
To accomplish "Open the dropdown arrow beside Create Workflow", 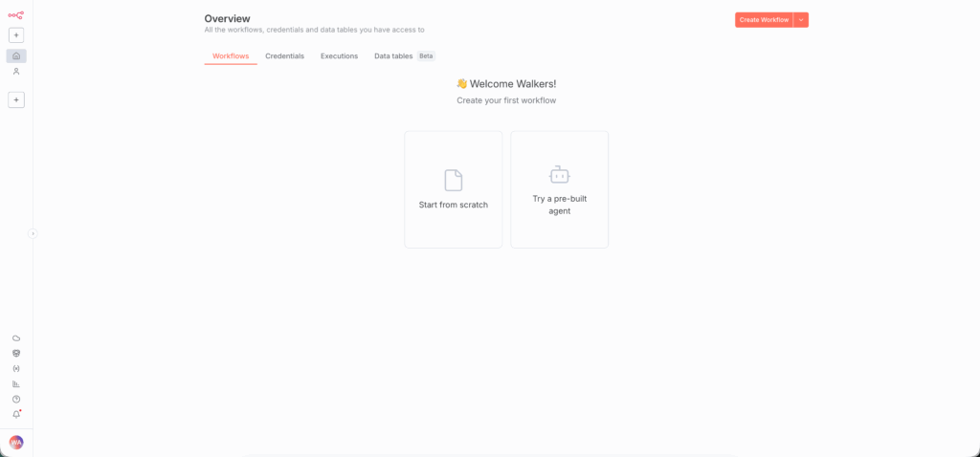I will [x=801, y=20].
